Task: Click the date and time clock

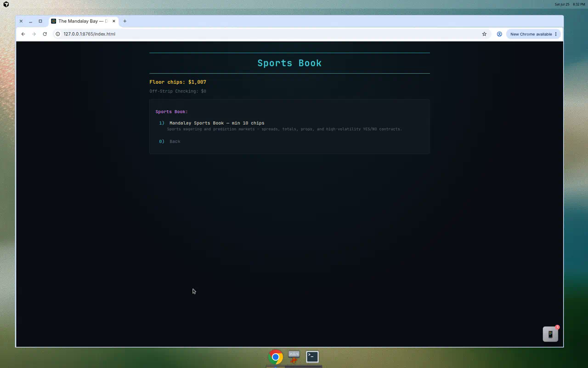Action: click(x=570, y=4)
